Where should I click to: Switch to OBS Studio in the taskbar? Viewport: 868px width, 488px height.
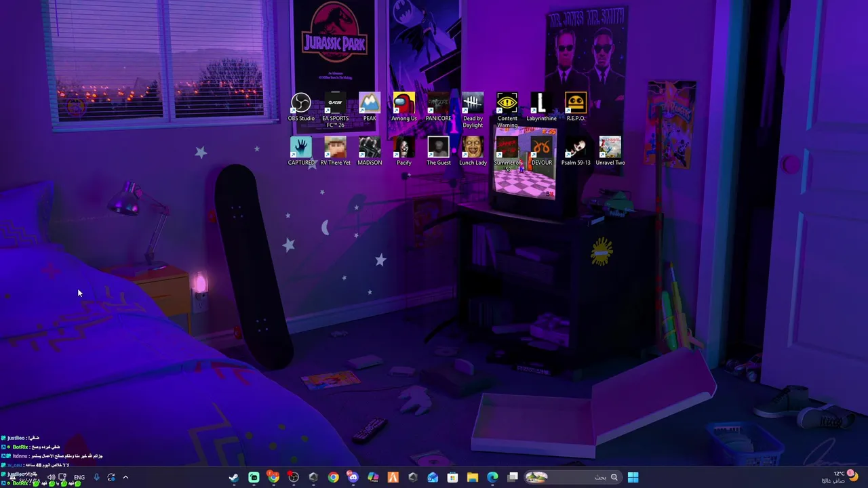(294, 477)
